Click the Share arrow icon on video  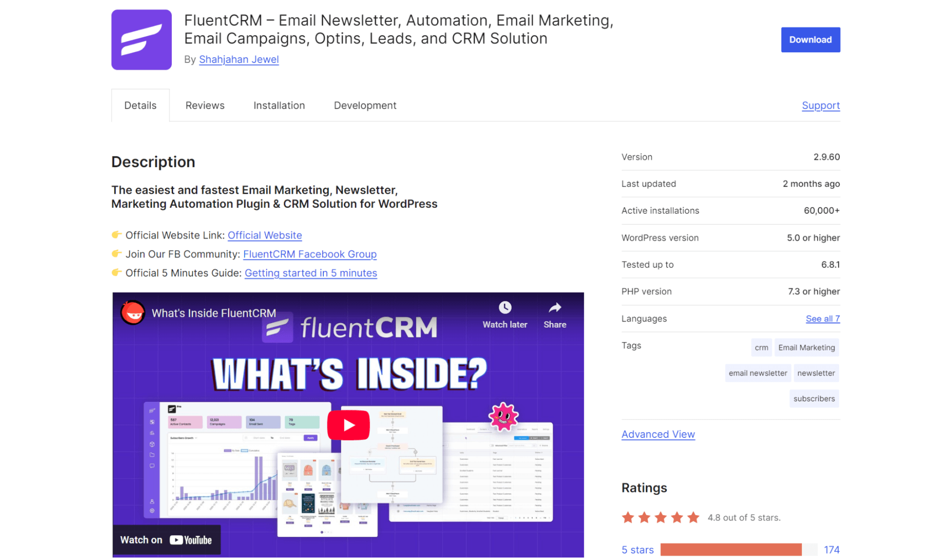[x=554, y=308]
